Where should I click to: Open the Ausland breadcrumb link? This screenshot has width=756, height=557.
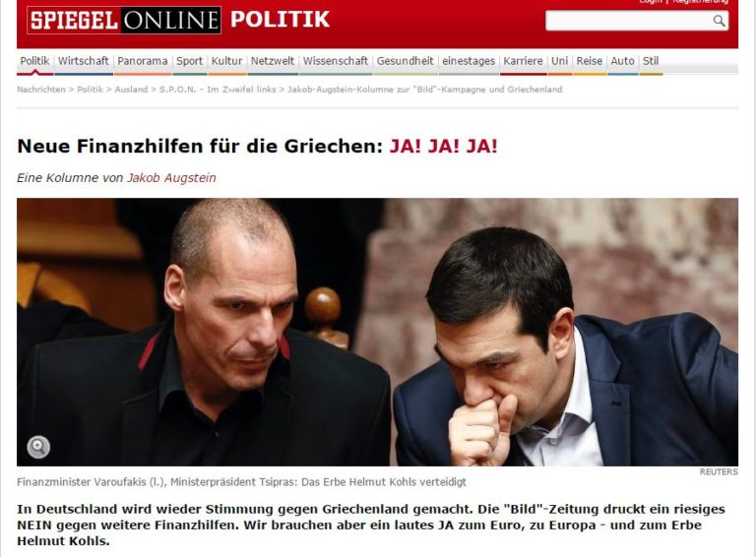131,90
